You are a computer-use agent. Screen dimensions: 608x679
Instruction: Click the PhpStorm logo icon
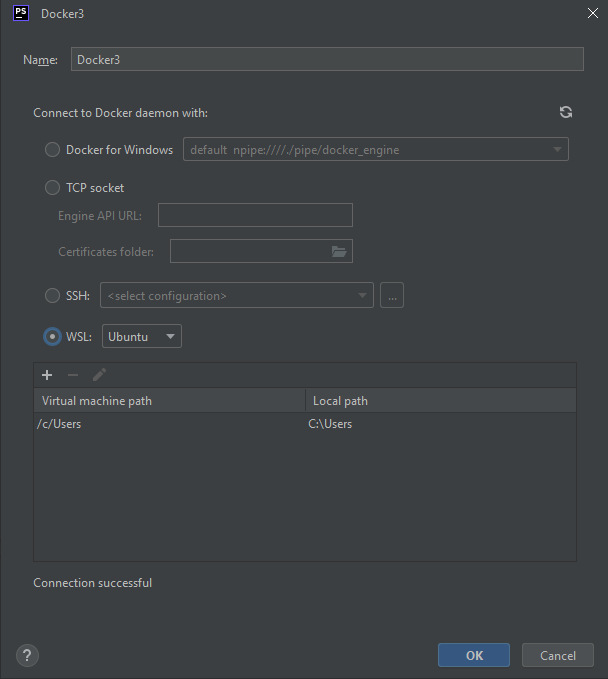pyautogui.click(x=21, y=13)
